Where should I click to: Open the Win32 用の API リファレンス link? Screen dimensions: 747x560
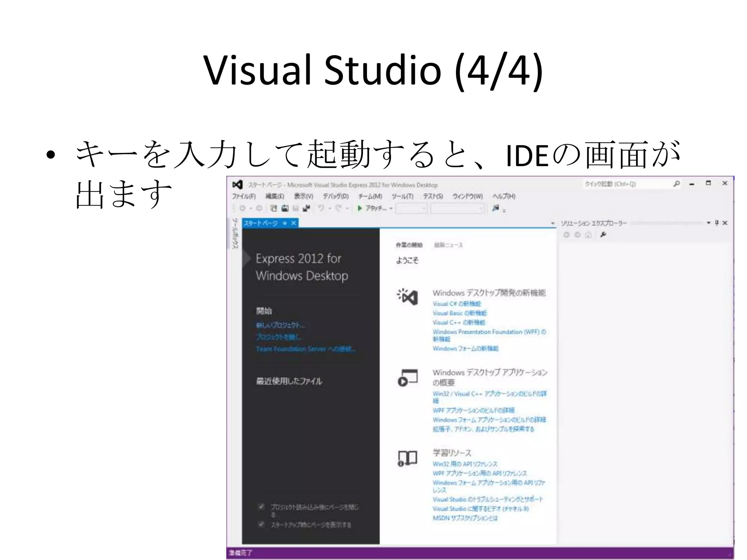click(x=465, y=464)
